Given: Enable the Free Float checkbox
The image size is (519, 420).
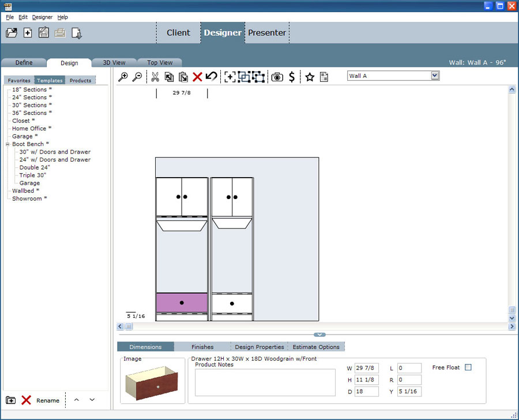Looking at the screenshot, I should click(x=468, y=367).
